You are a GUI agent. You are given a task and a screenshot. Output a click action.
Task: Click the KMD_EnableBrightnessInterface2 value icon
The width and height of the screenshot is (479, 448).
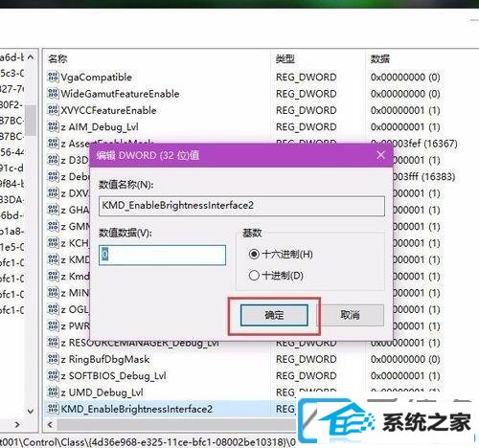53,409
